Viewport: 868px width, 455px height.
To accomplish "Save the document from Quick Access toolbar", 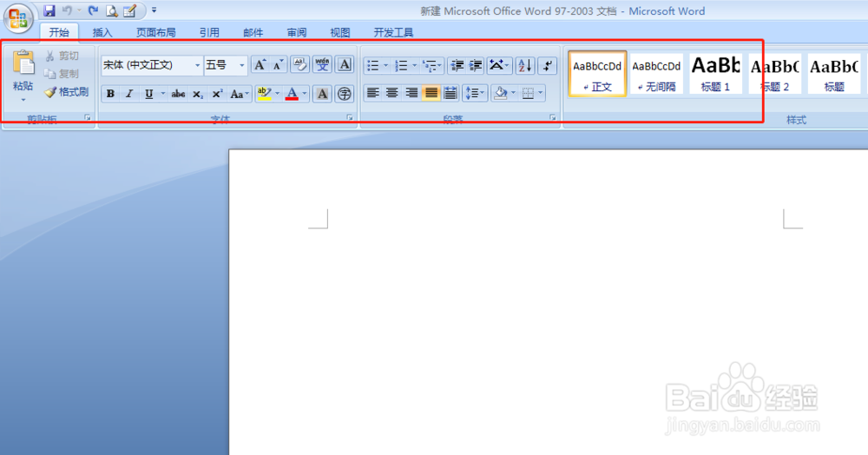I will pyautogui.click(x=49, y=10).
